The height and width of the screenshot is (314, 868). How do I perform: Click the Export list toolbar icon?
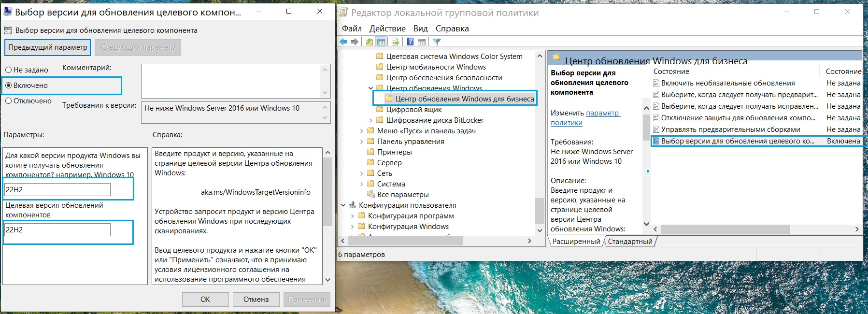(395, 42)
